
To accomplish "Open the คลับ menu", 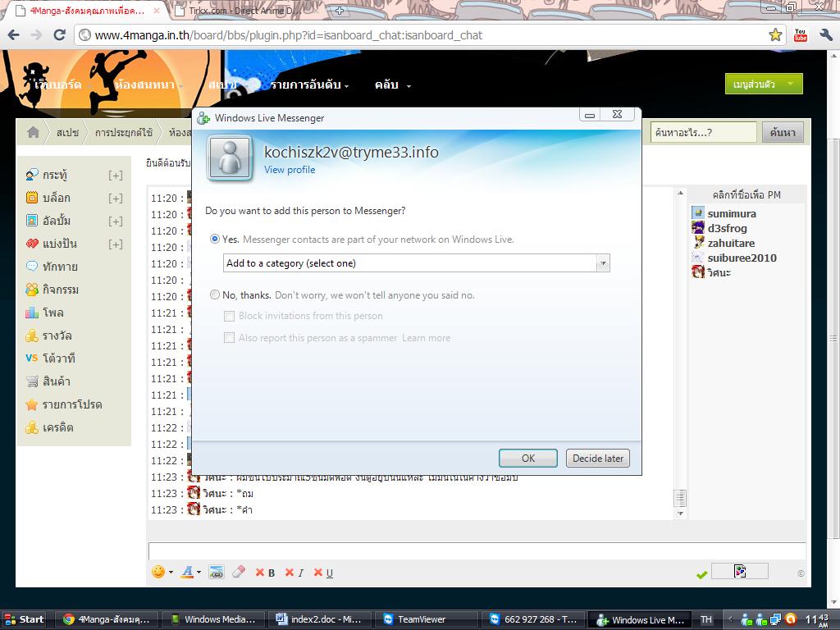I will pyautogui.click(x=392, y=84).
